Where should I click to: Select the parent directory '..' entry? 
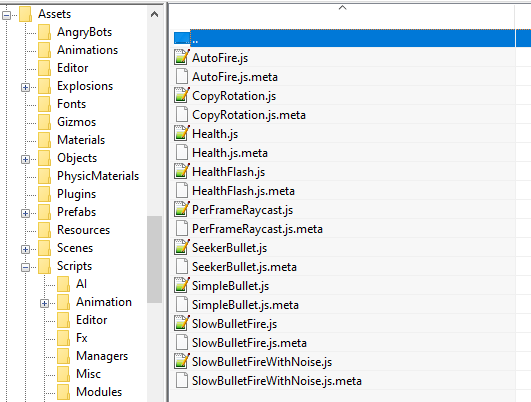(x=344, y=38)
